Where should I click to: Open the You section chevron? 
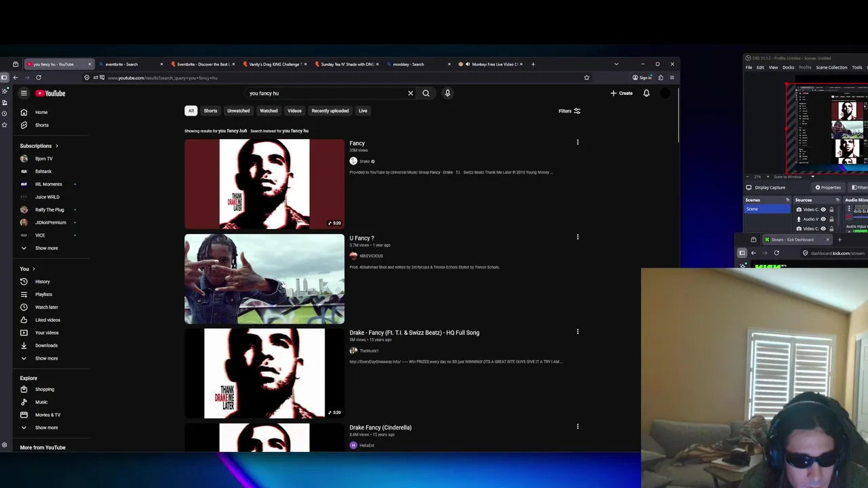click(x=33, y=269)
